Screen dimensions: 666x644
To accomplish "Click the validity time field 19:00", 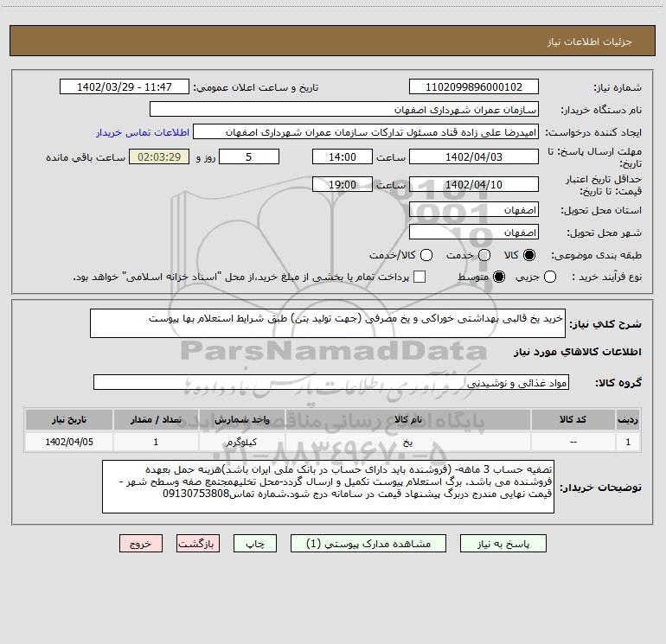I will 343,185.
